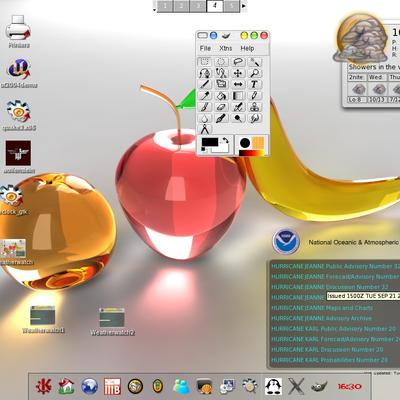Launch the globe web browser dock icon

click(x=89, y=387)
